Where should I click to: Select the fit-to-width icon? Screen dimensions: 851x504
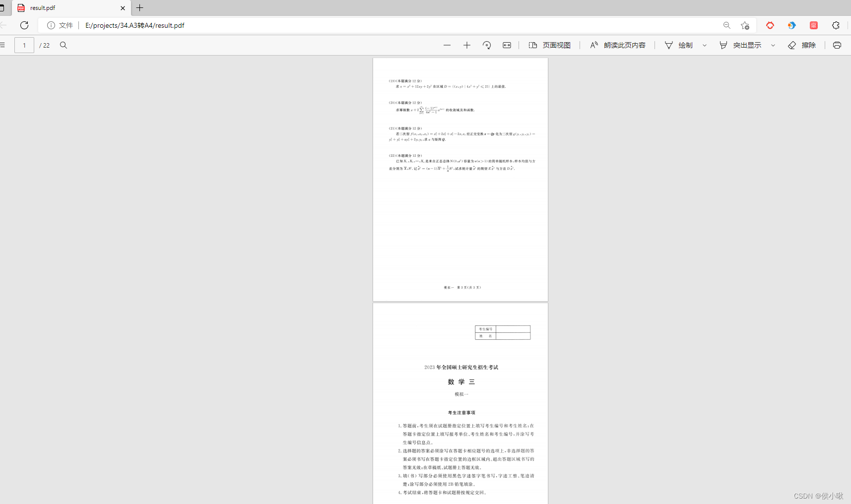[x=507, y=45]
